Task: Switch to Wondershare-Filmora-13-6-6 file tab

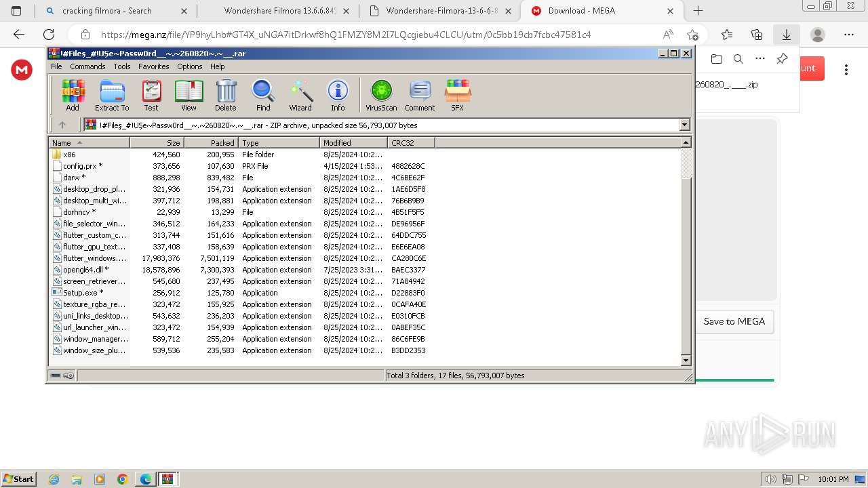Action: (442, 11)
